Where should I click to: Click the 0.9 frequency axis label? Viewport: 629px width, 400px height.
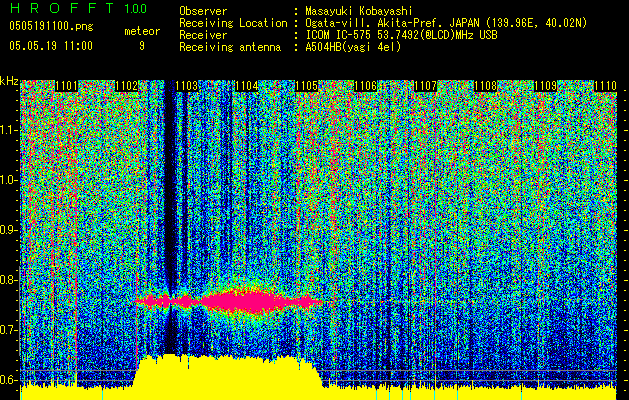9,230
